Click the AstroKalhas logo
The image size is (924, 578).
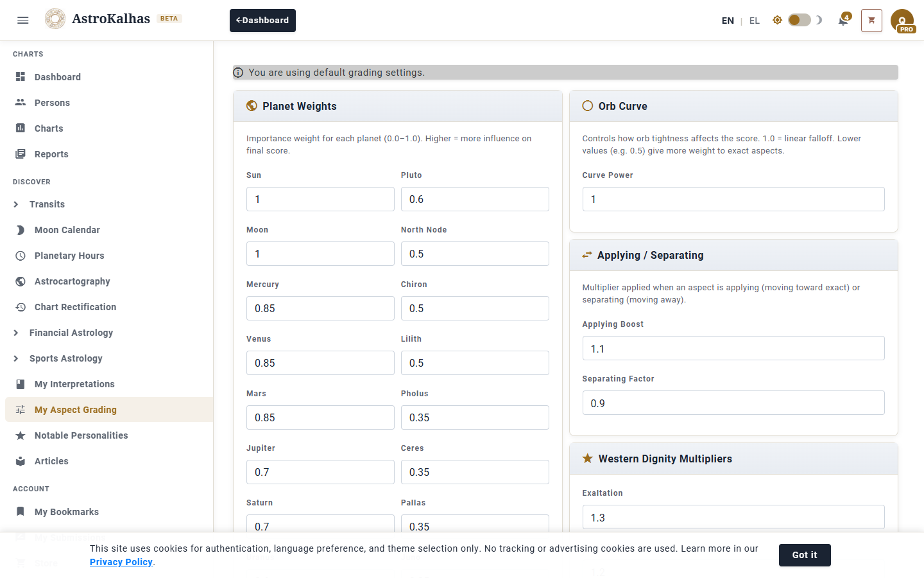[x=56, y=19]
